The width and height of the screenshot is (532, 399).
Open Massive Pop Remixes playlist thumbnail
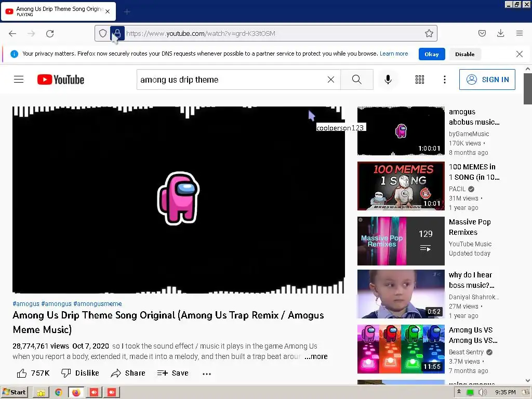coord(401,241)
